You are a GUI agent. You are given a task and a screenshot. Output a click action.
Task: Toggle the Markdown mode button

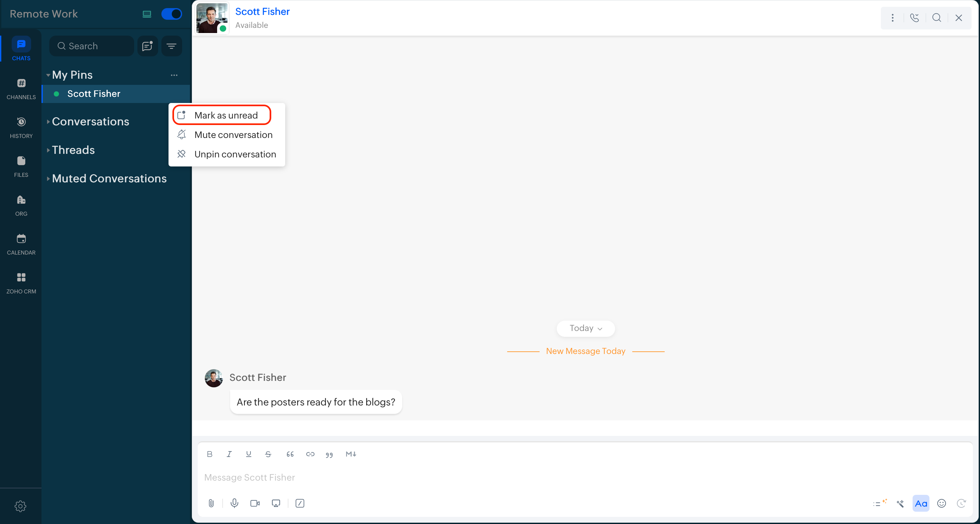pos(351,454)
